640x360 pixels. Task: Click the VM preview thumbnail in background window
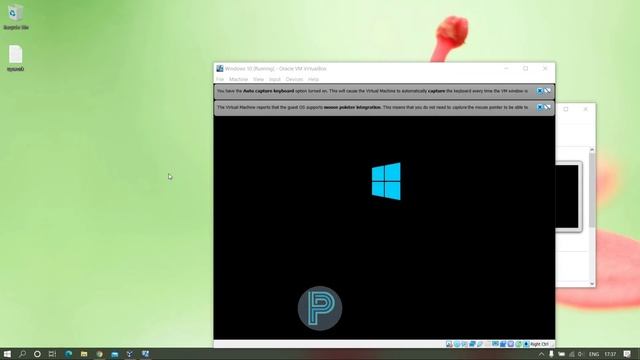(x=568, y=197)
